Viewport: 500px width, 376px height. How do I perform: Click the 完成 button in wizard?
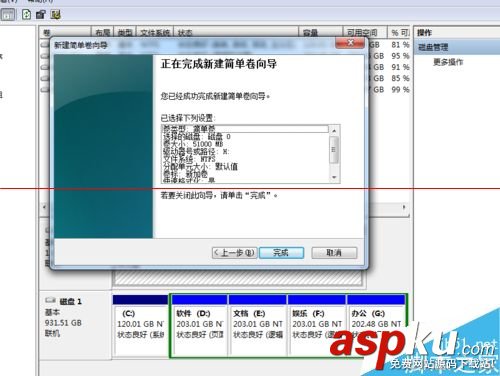click(281, 253)
